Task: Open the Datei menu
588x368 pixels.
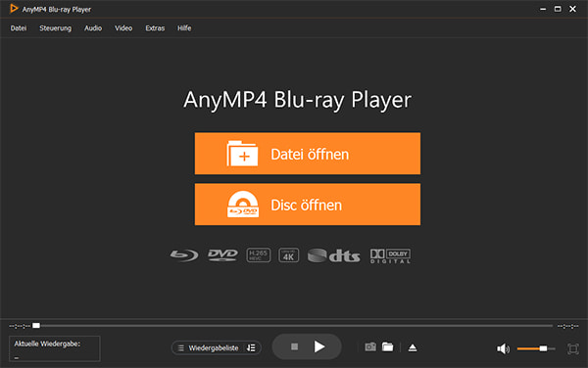Action: click(x=19, y=28)
